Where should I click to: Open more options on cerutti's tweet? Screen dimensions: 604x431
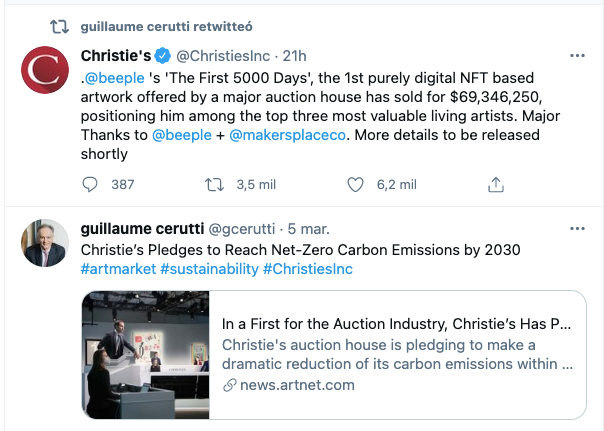[577, 229]
